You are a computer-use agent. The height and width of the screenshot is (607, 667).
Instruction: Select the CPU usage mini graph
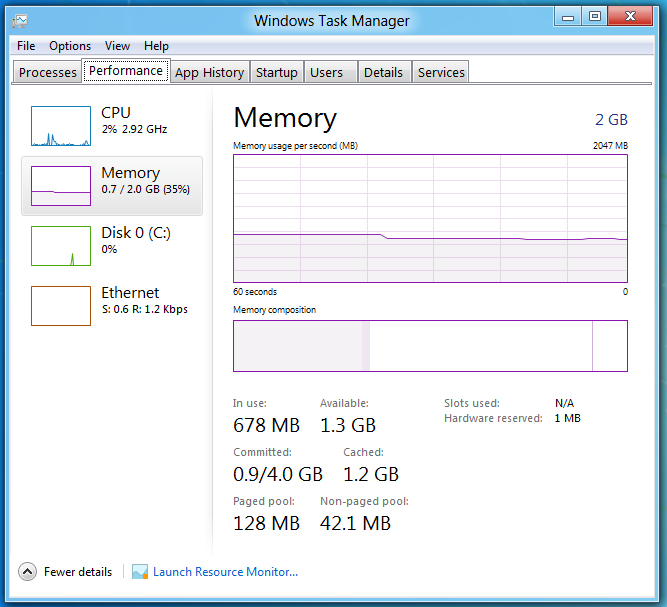[61, 126]
